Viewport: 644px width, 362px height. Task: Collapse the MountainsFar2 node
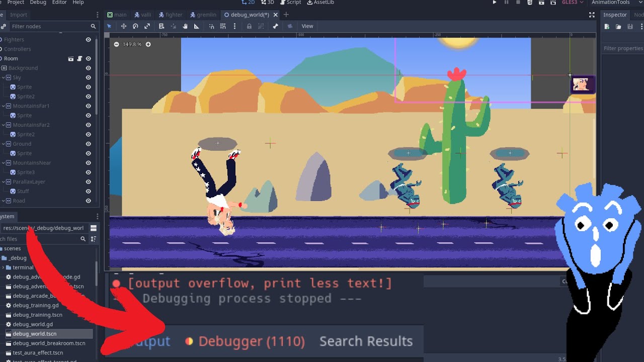pos(3,125)
